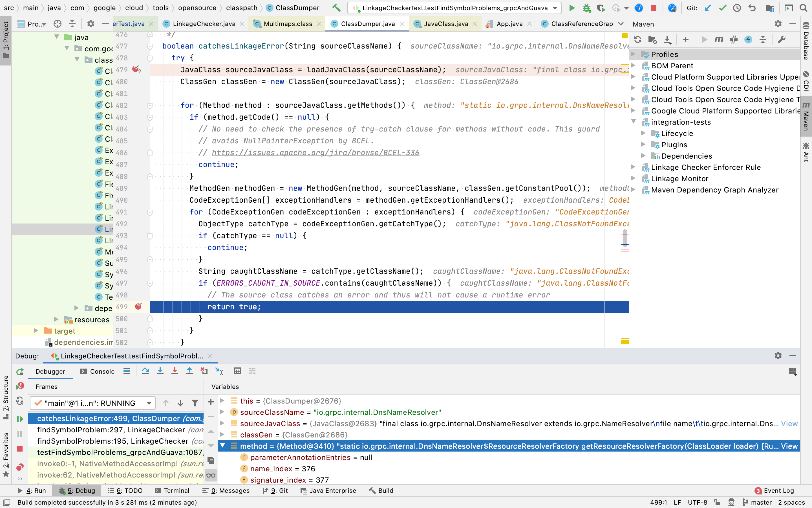
Task: Update project from Git (blue arrow)
Action: click(x=708, y=8)
